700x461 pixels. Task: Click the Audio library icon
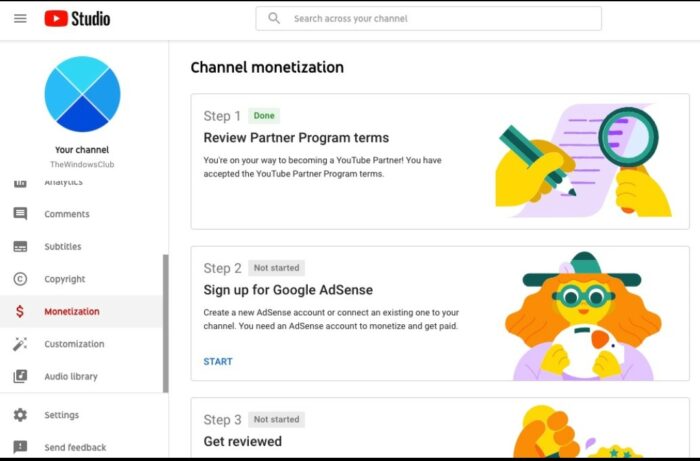click(20, 376)
